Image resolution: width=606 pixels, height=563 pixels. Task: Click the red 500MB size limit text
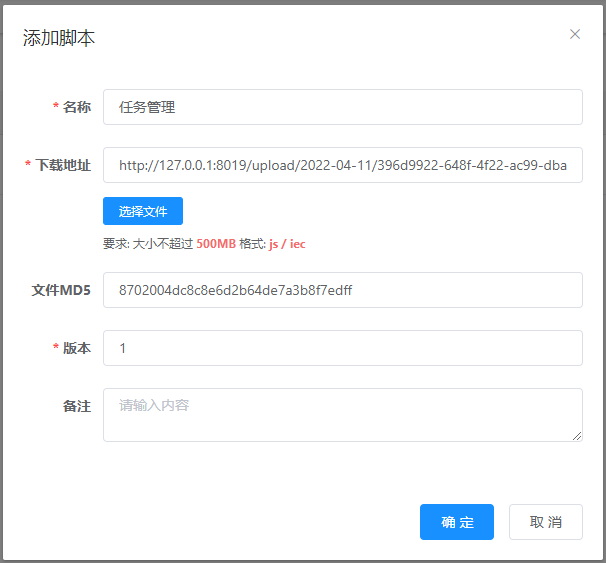coord(216,244)
